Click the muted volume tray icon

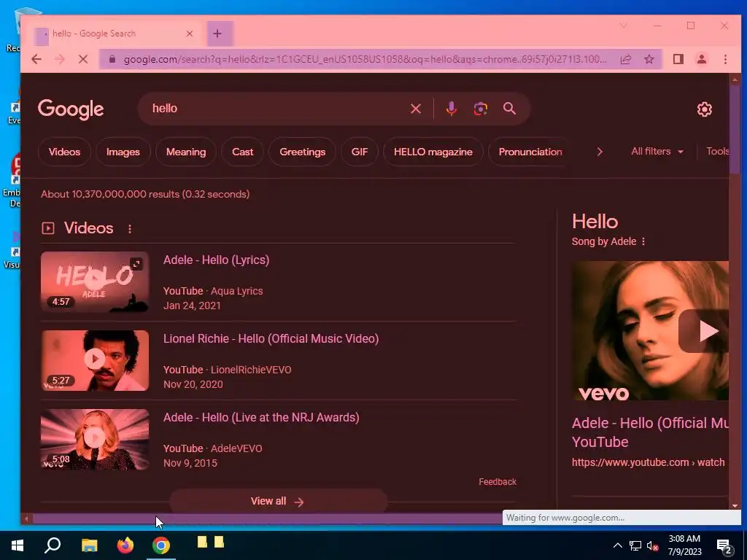[x=653, y=545]
